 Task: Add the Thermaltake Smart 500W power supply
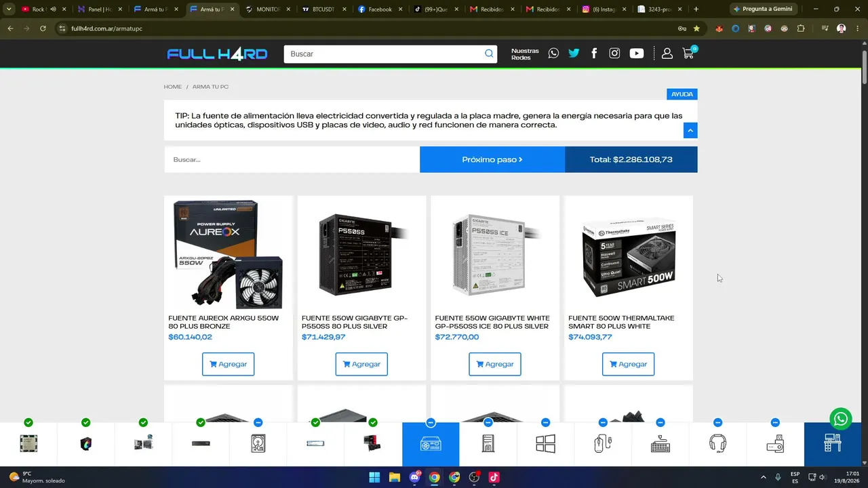point(628,364)
